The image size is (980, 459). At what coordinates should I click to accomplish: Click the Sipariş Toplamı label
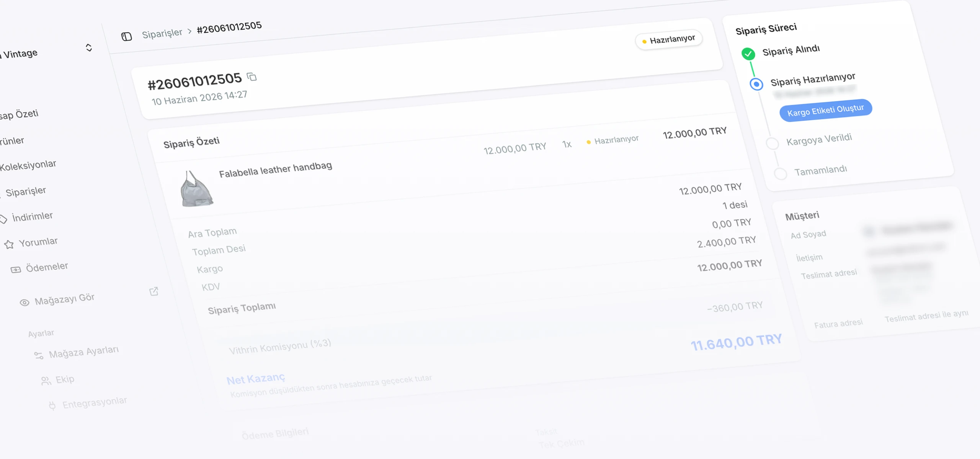coord(242,308)
